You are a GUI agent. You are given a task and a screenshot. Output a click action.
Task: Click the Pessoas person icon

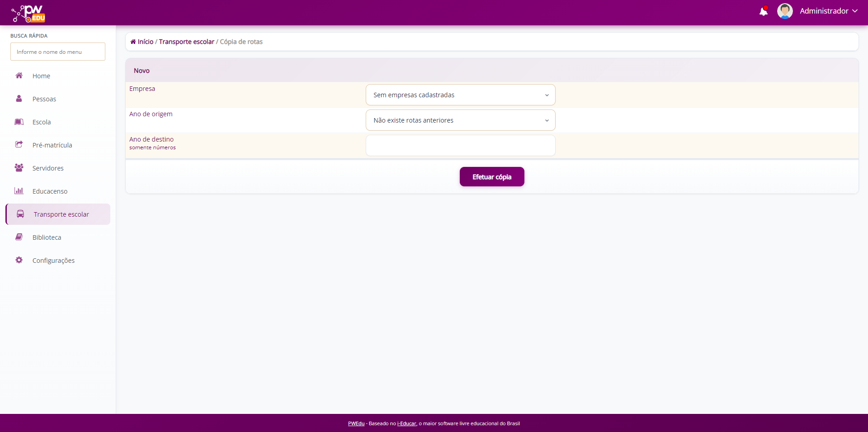[x=19, y=99]
